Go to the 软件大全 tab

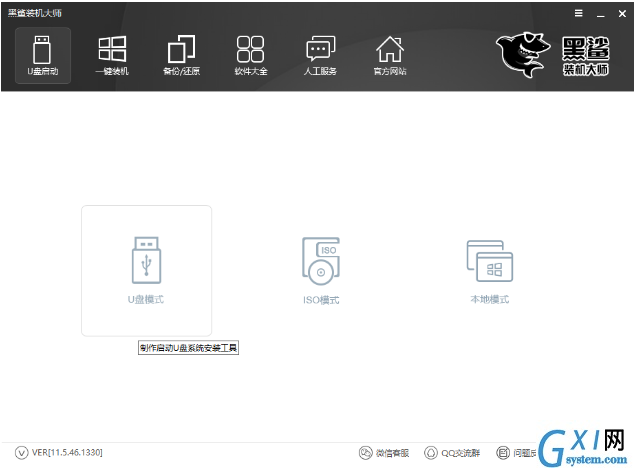251,55
